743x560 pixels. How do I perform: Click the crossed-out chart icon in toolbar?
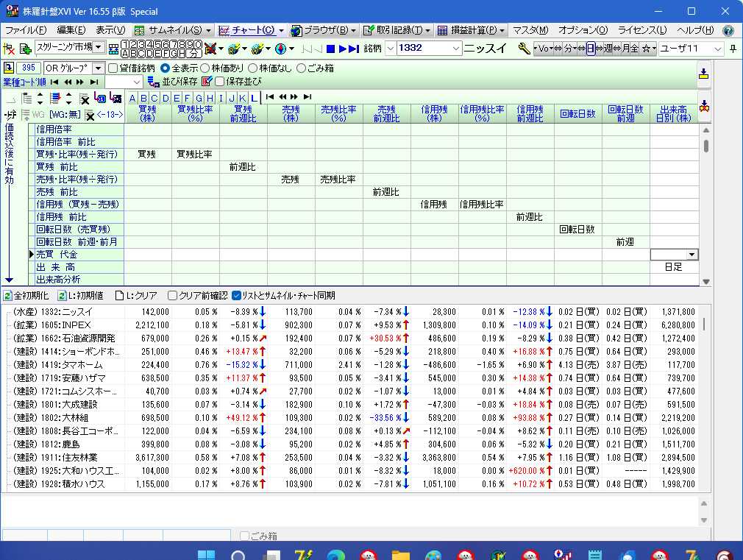point(210,49)
